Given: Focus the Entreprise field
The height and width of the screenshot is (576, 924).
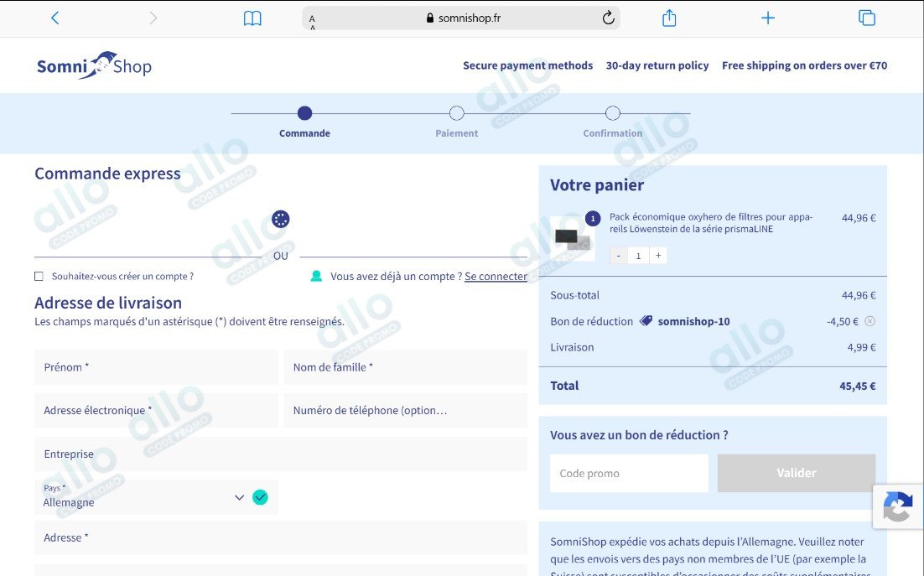Looking at the screenshot, I should (x=281, y=454).
